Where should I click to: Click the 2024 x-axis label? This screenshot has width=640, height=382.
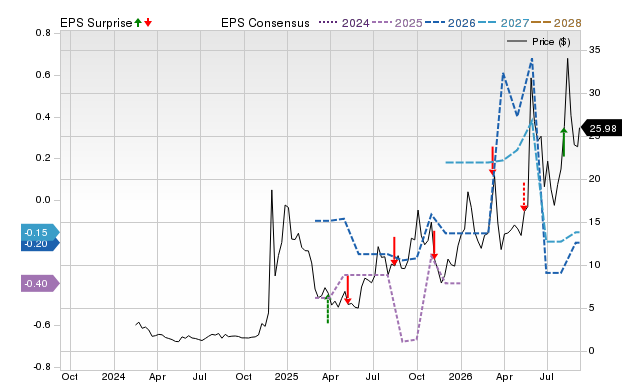tap(113, 376)
